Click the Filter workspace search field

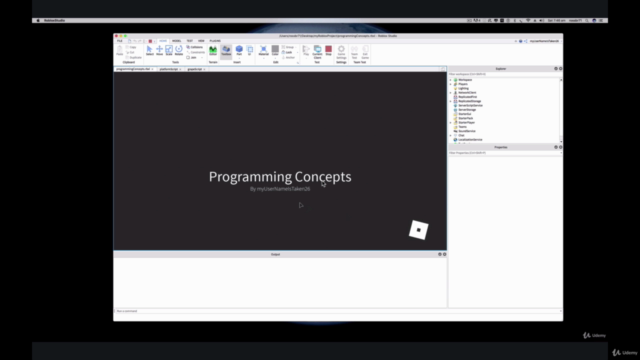click(505, 74)
